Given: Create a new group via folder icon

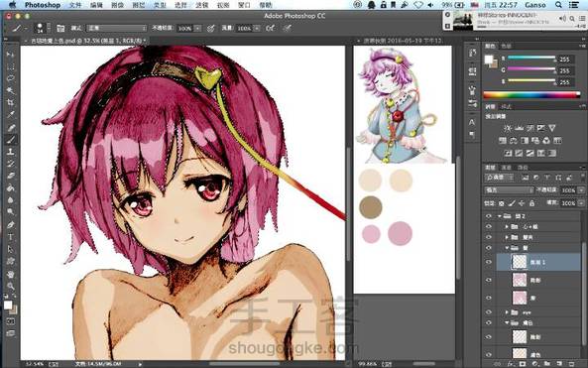Looking at the screenshot, I should click(x=547, y=364).
